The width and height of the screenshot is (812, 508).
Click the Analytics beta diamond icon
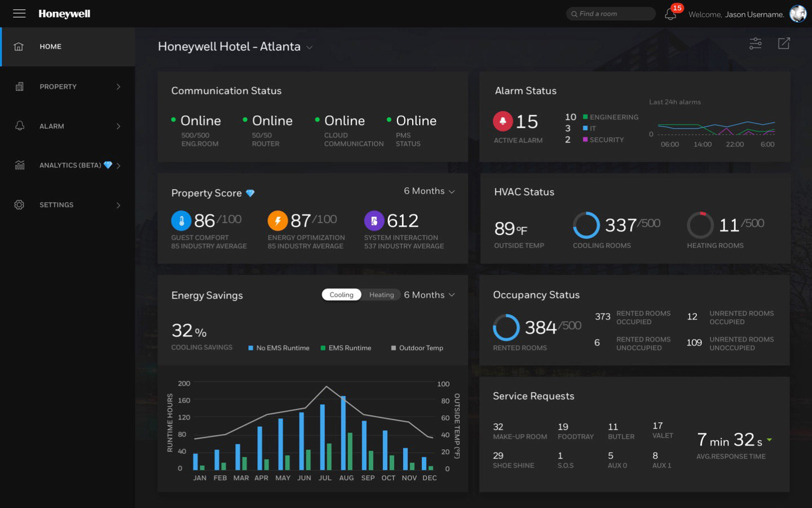click(108, 165)
